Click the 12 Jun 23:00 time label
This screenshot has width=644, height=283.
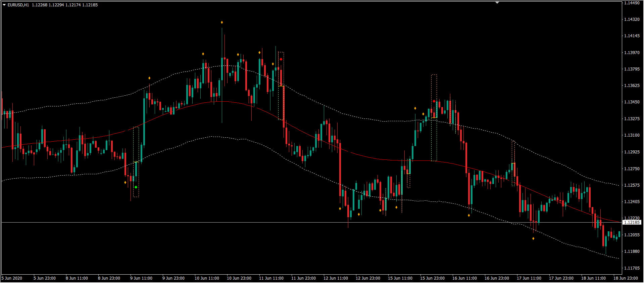368,278
